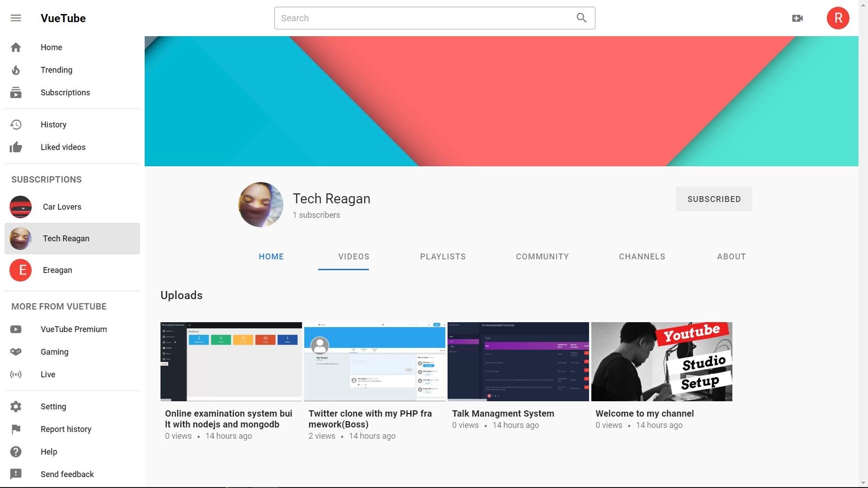This screenshot has height=488, width=868.
Task: Click the Gaming controller icon
Action: [16, 352]
